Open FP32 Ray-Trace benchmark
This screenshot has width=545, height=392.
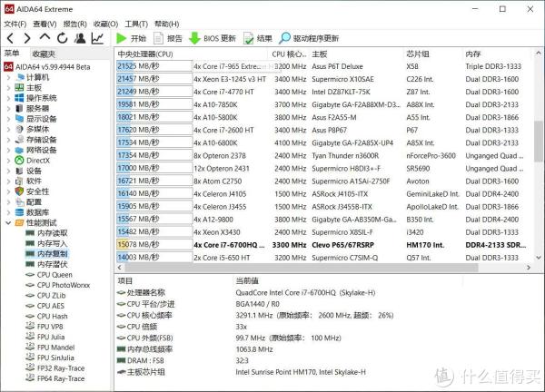coord(55,368)
